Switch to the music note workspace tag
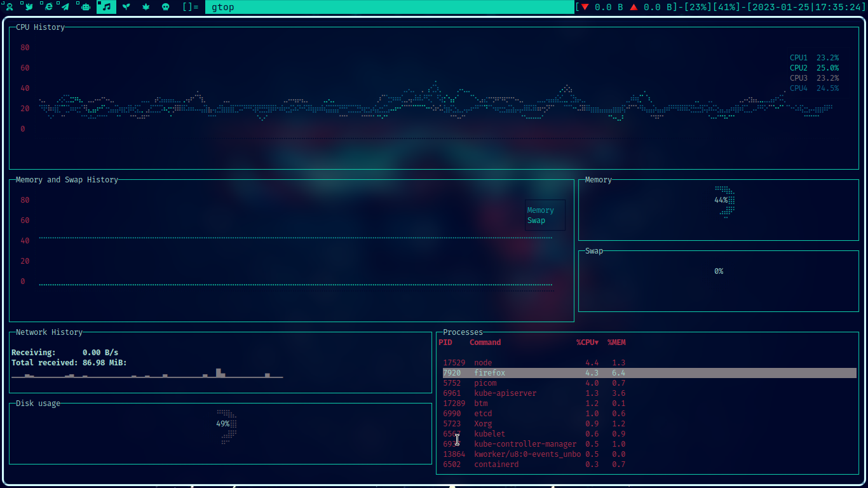The height and width of the screenshot is (488, 868). [106, 7]
